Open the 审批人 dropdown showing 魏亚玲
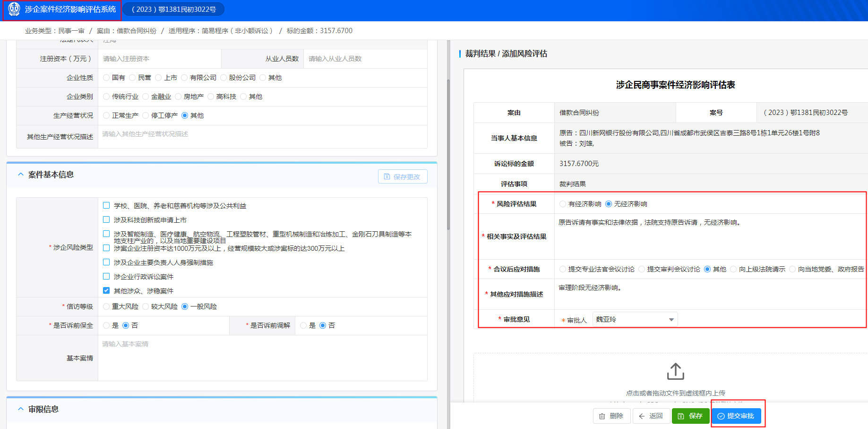This screenshot has width=868, height=429. click(635, 320)
